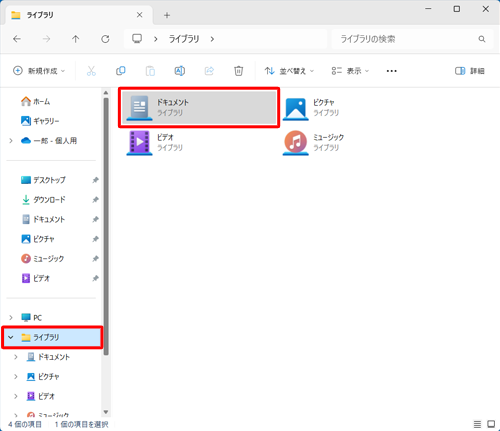The width and height of the screenshot is (500, 431).
Task: Click the search magnifier icon
Action: pyautogui.click(x=482, y=39)
